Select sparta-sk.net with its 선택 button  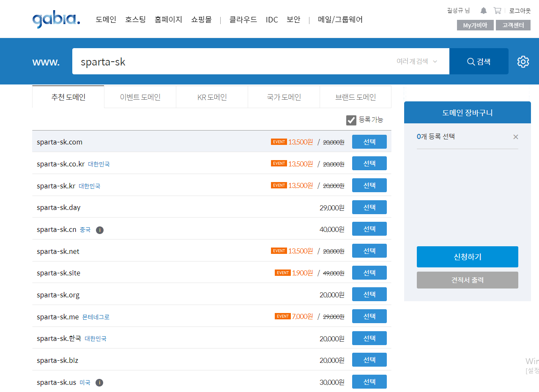coord(369,251)
